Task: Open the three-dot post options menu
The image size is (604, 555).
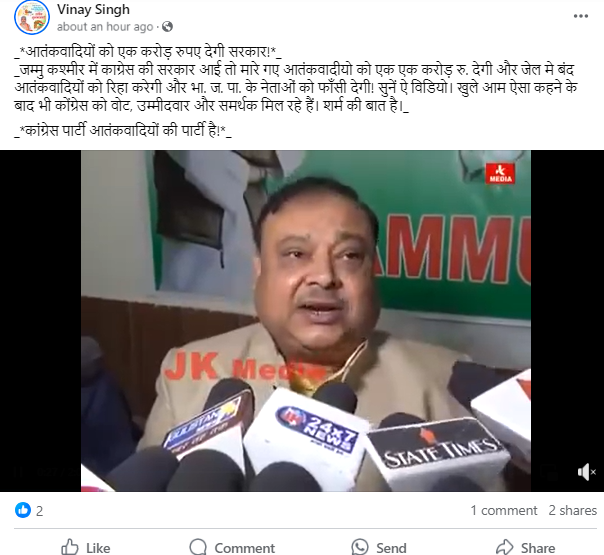Action: click(x=581, y=16)
